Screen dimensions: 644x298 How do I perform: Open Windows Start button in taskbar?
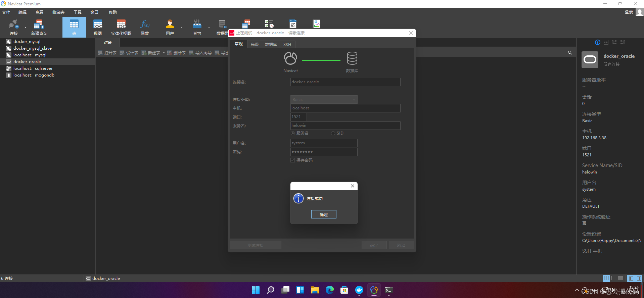[x=256, y=290]
